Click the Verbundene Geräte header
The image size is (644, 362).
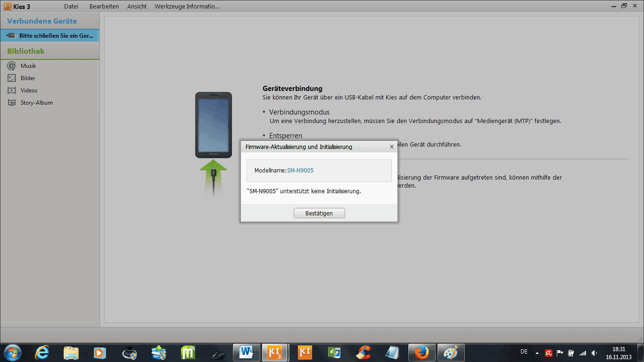42,21
